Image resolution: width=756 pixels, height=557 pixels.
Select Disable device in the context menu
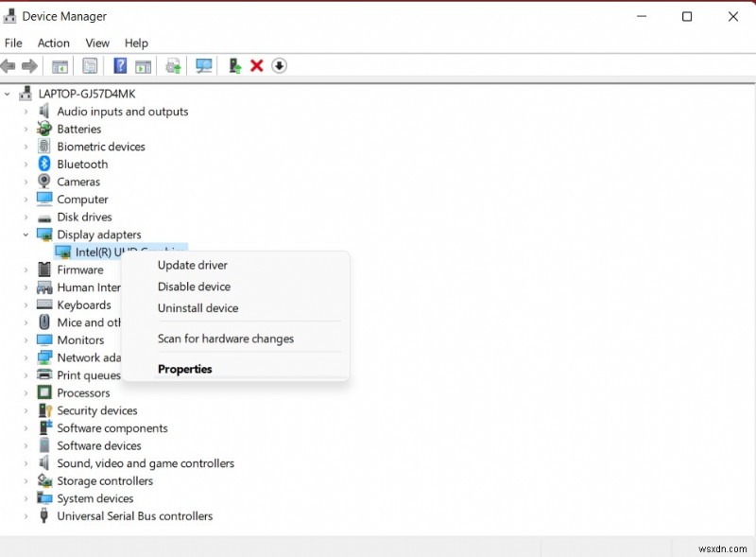[194, 287]
